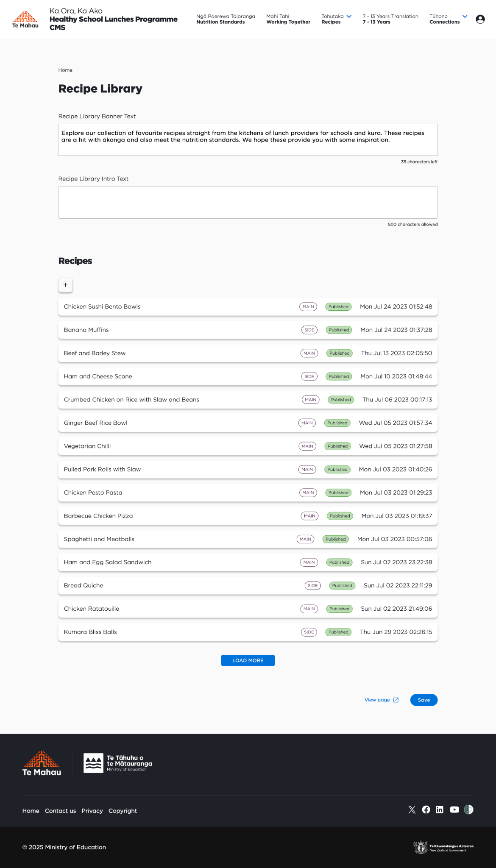Open the LinkedIn icon in footer
The width and height of the screenshot is (496, 868).
tap(440, 810)
